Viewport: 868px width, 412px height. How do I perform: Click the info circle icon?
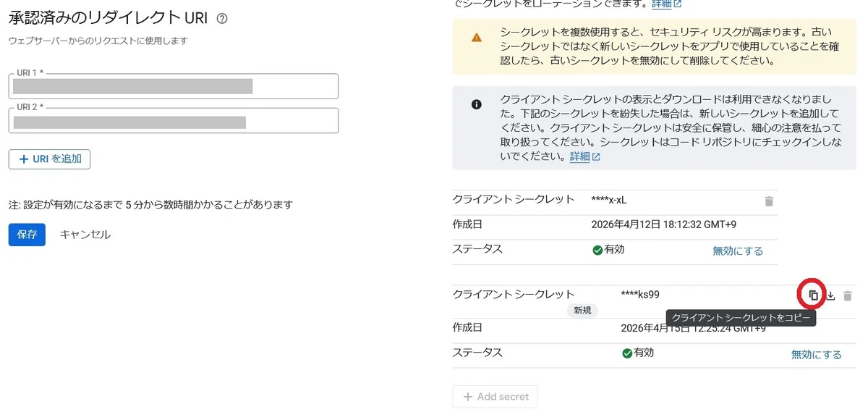pos(476,104)
